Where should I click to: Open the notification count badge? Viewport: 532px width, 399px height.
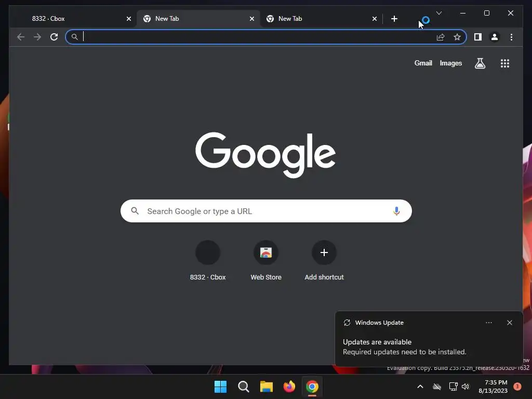point(517,387)
